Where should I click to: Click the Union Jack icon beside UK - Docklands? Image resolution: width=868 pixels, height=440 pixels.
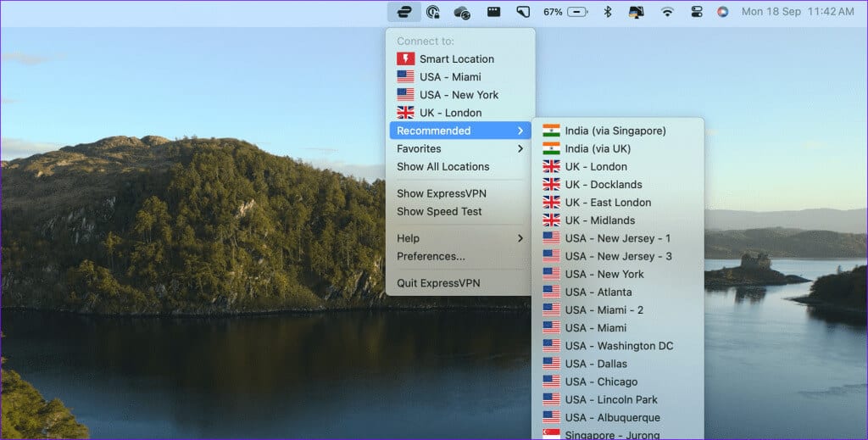click(551, 184)
